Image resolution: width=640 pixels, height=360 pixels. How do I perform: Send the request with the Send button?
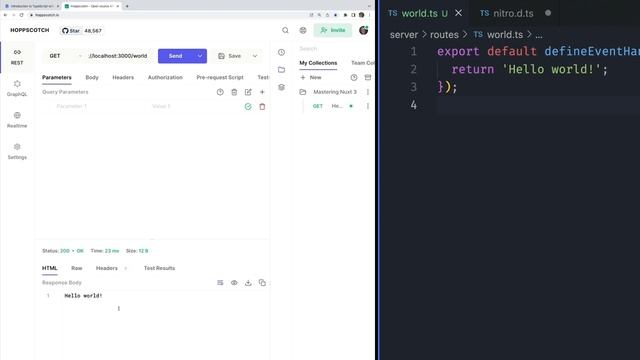click(176, 56)
